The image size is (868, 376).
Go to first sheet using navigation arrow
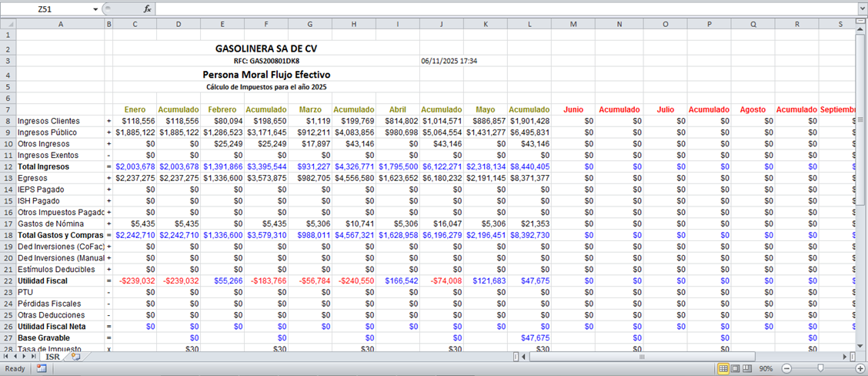point(7,357)
